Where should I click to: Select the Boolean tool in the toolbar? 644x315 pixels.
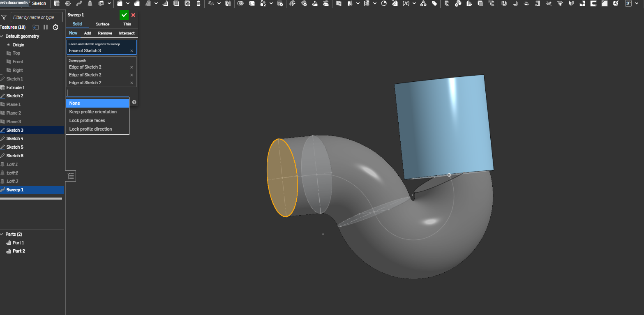click(240, 3)
